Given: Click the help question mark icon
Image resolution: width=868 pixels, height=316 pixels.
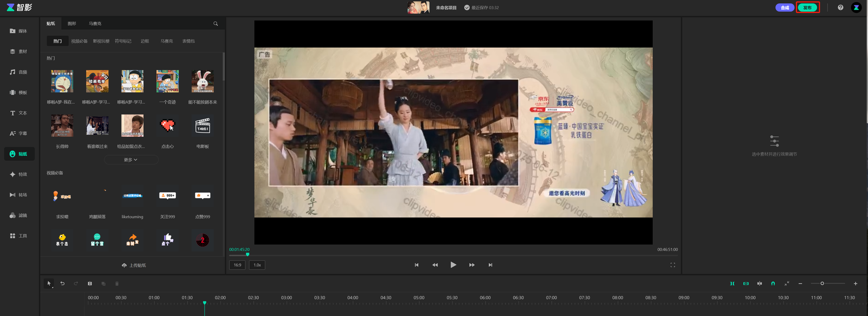Looking at the screenshot, I should 840,8.
